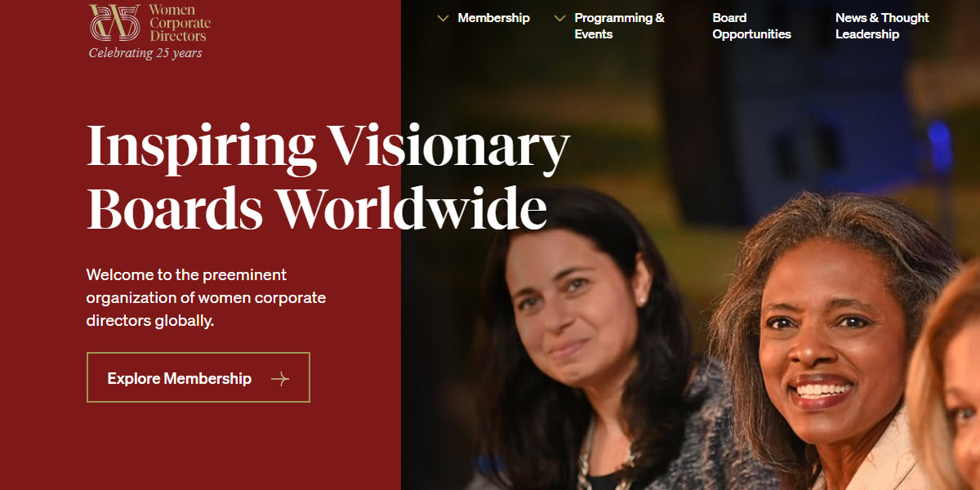
Task: Click the welcome description paragraph
Action: pyautogui.click(x=206, y=297)
